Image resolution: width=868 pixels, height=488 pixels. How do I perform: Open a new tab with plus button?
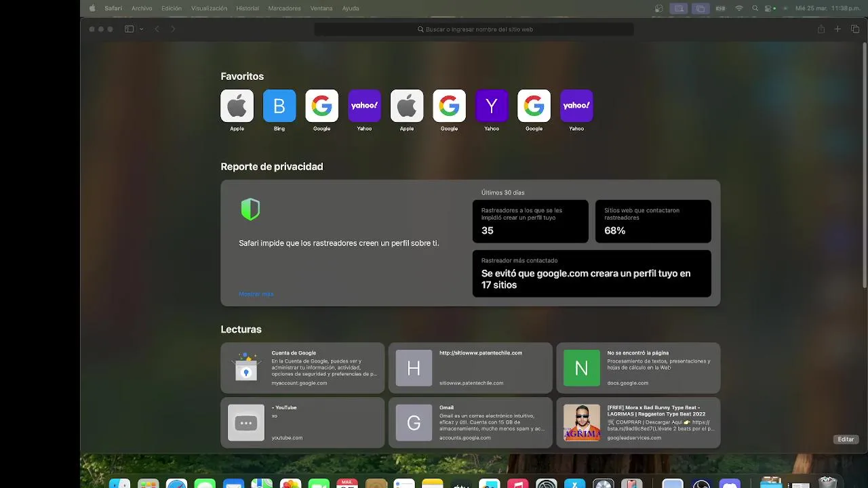click(837, 29)
